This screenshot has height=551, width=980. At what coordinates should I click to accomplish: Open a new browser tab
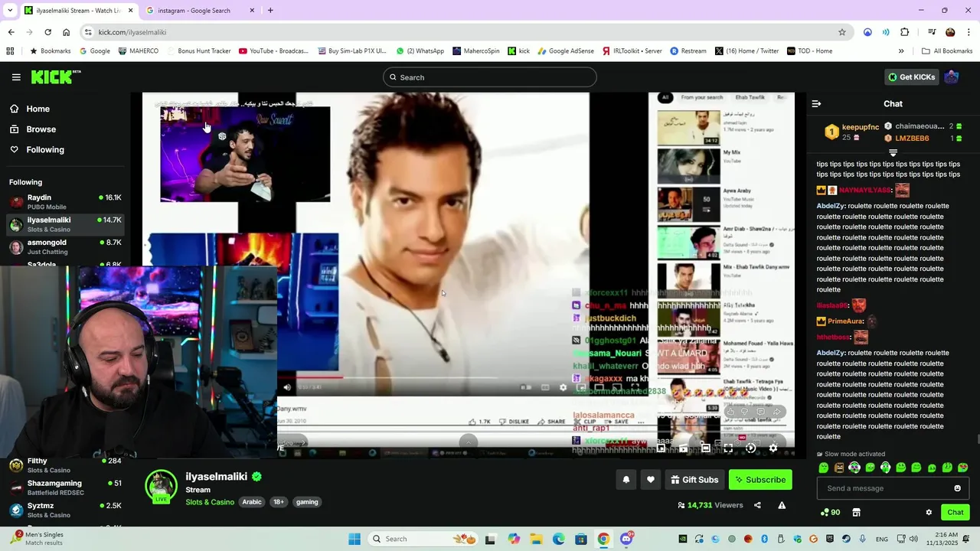270,11
